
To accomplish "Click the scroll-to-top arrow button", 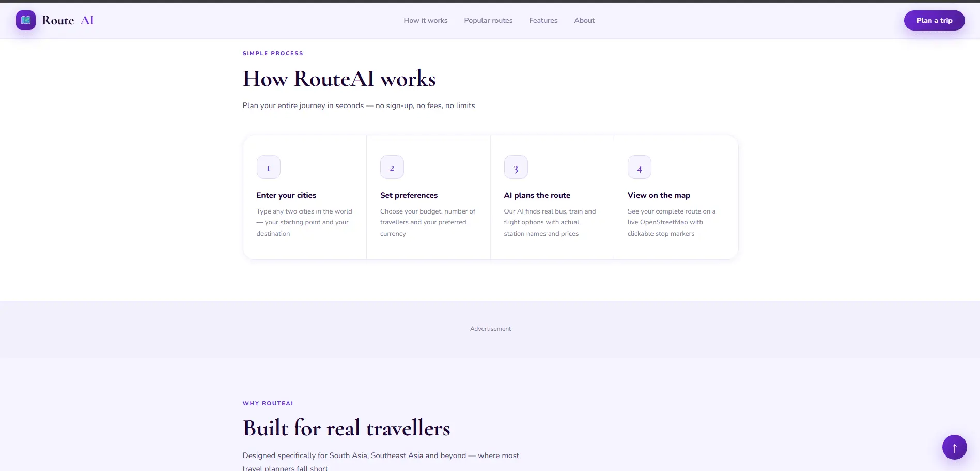I will (954, 447).
